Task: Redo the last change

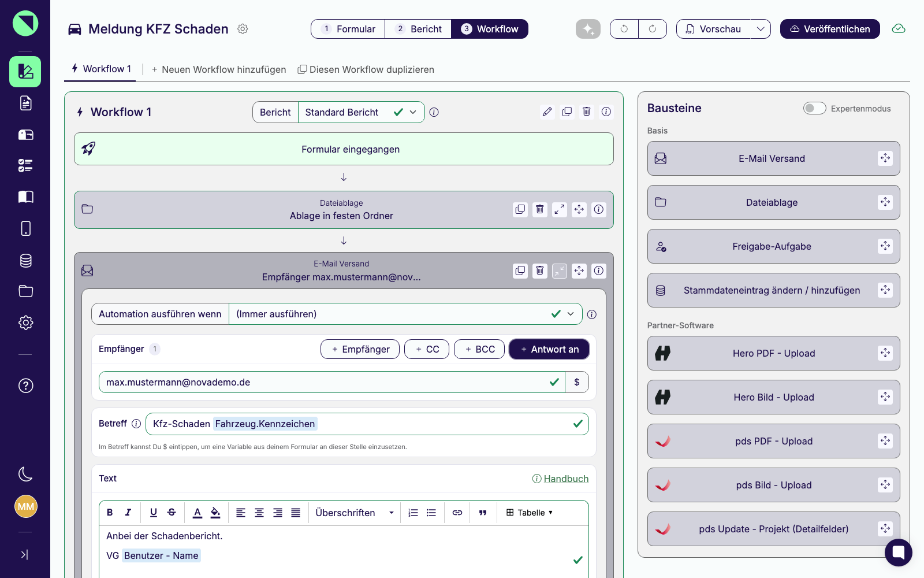Action: [x=653, y=29]
